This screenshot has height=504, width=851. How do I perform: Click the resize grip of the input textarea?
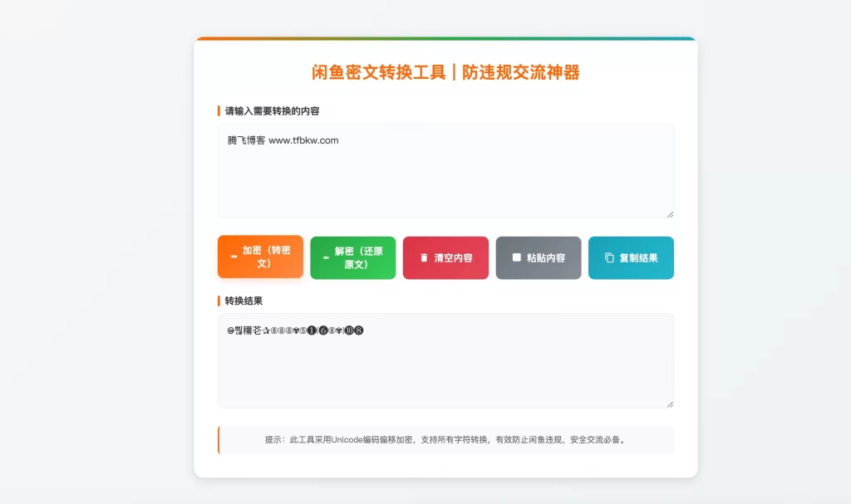pyautogui.click(x=670, y=213)
